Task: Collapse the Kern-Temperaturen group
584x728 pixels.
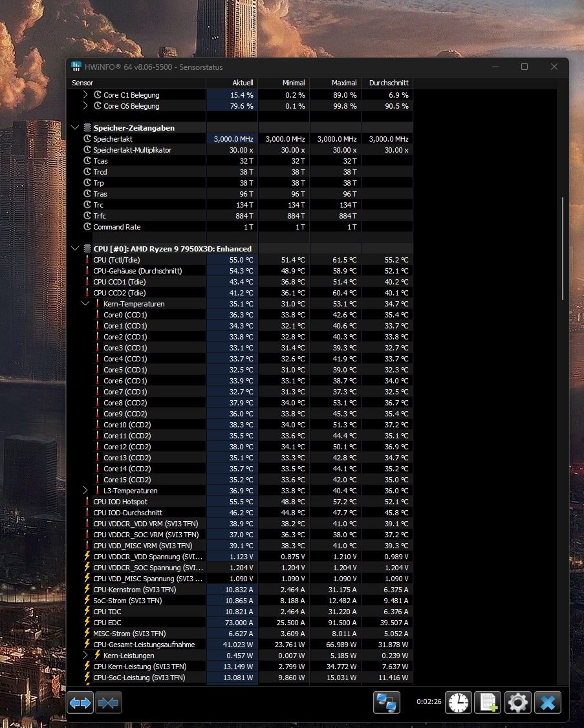Action: point(85,304)
